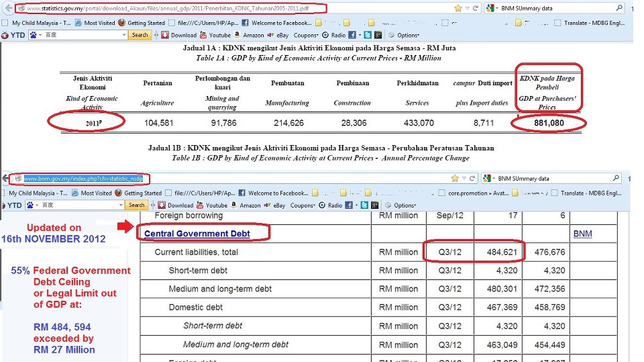Open Getting Started bookmark in lower browser
This screenshot has height=362, width=644.
pyautogui.click(x=138, y=193)
